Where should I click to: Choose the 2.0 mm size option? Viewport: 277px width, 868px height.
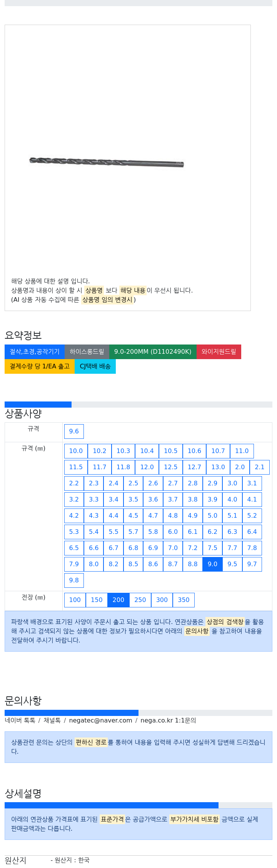pos(240,467)
